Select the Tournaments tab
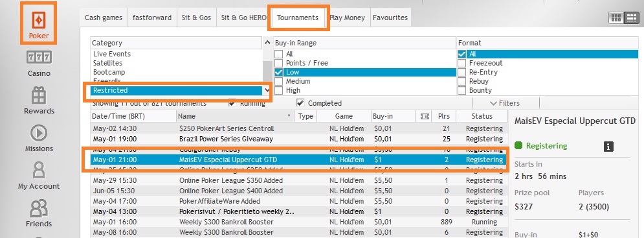Image resolution: width=644 pixels, height=238 pixels. pyautogui.click(x=298, y=18)
